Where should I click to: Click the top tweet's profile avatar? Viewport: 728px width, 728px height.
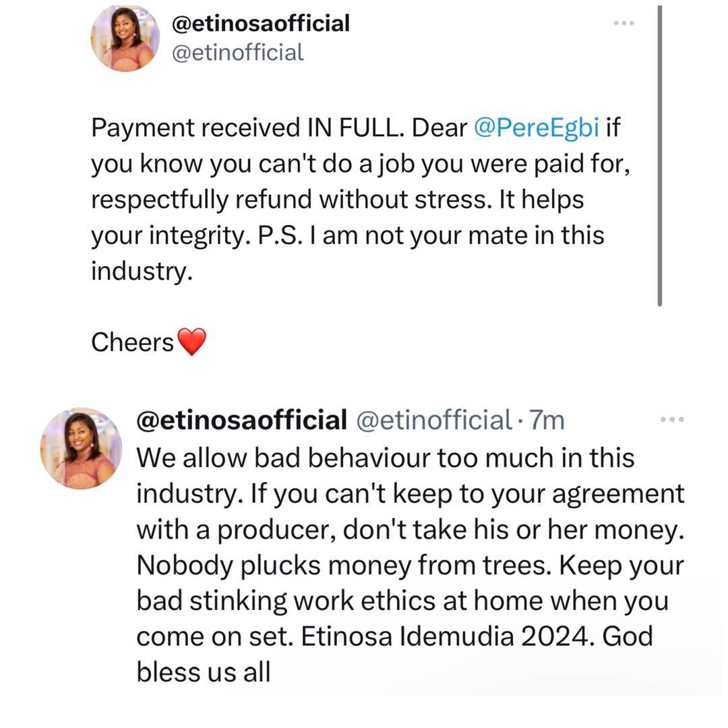pos(125,38)
